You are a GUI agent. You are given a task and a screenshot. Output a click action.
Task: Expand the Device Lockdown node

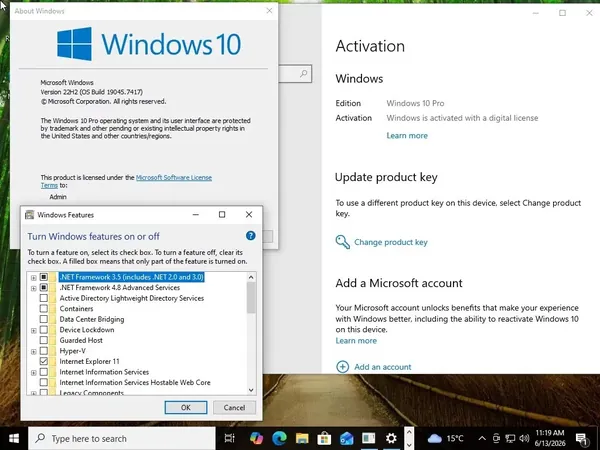coord(34,330)
